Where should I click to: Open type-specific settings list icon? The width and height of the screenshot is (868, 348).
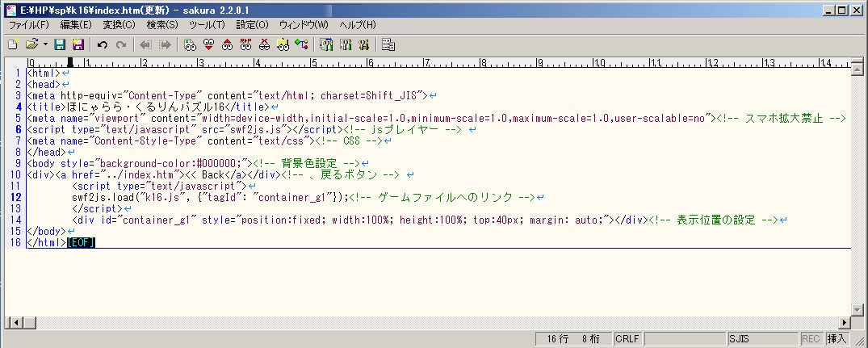(326, 45)
